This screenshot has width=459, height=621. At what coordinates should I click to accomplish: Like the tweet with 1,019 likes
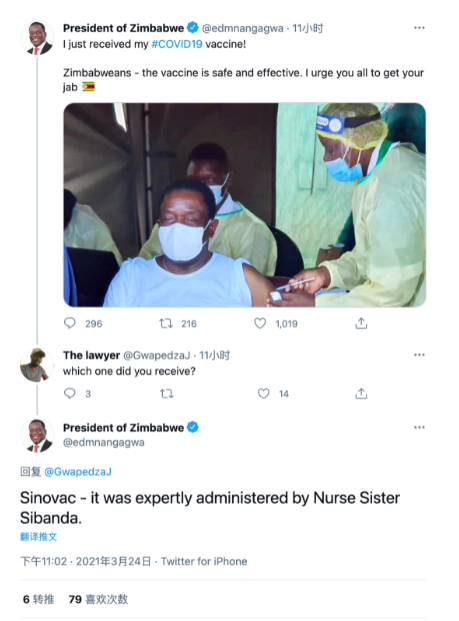(260, 324)
